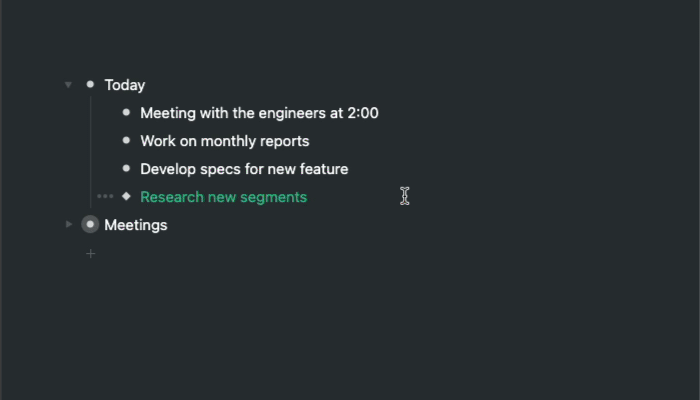Select the Meetings item text
This screenshot has height=400, width=700.
pyautogui.click(x=136, y=225)
